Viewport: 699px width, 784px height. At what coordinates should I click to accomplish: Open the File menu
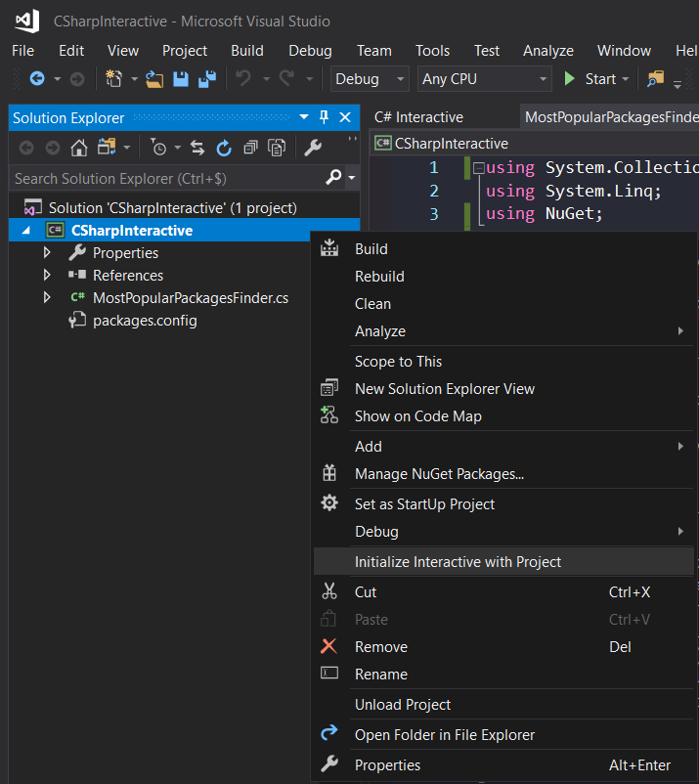click(x=23, y=51)
